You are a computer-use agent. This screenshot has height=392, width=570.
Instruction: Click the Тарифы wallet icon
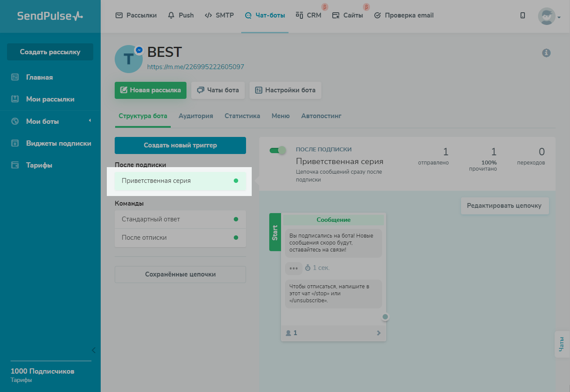pyautogui.click(x=15, y=165)
